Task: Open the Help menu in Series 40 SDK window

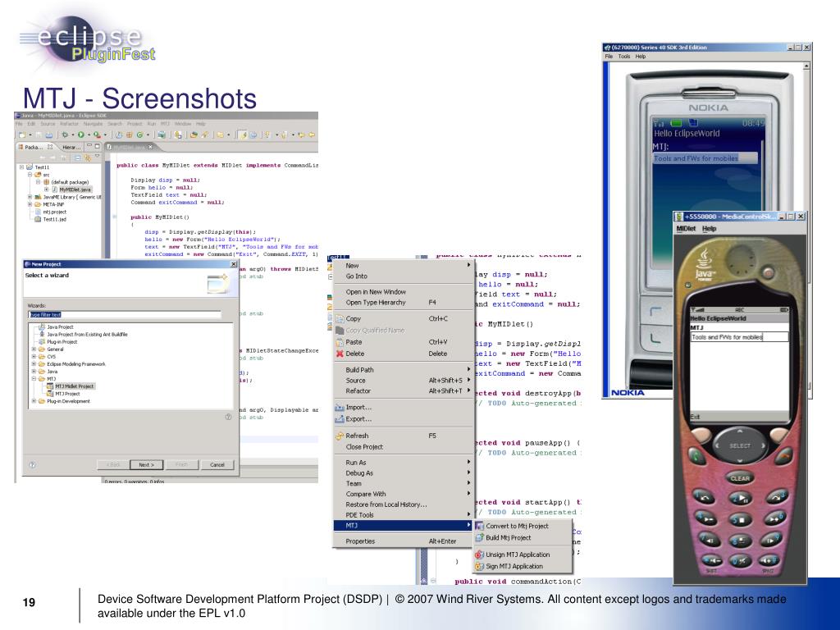Action: coord(641,57)
